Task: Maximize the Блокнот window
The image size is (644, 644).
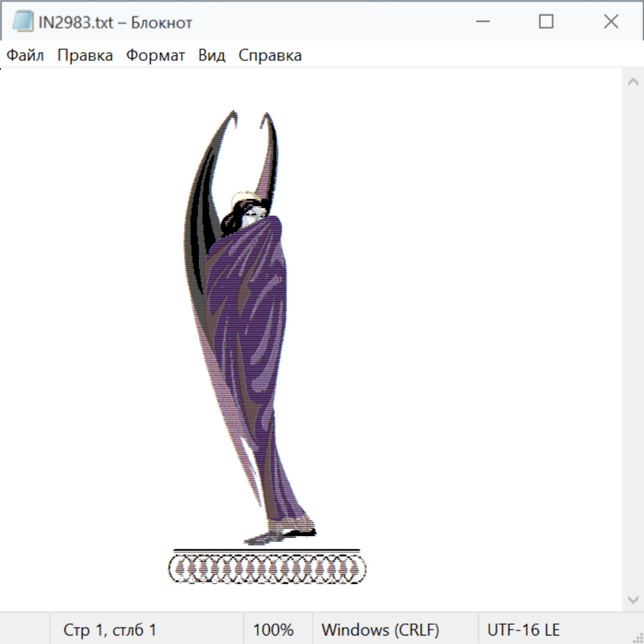Action: pyautogui.click(x=546, y=22)
